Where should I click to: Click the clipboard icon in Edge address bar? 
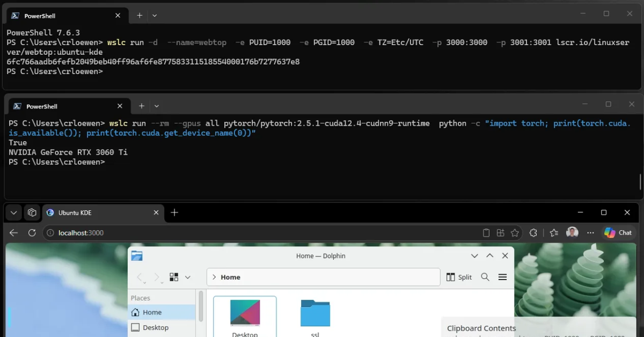486,233
